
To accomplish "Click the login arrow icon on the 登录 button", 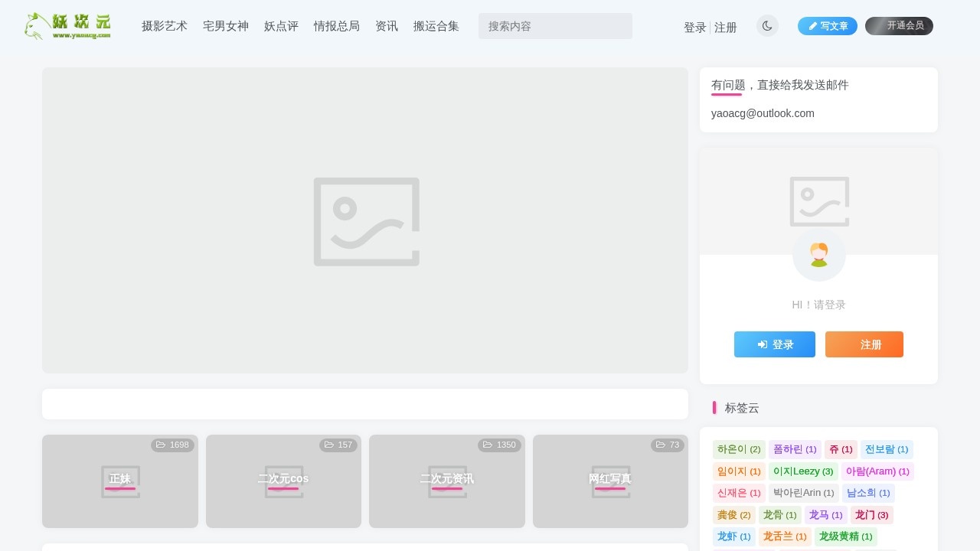I will [762, 344].
